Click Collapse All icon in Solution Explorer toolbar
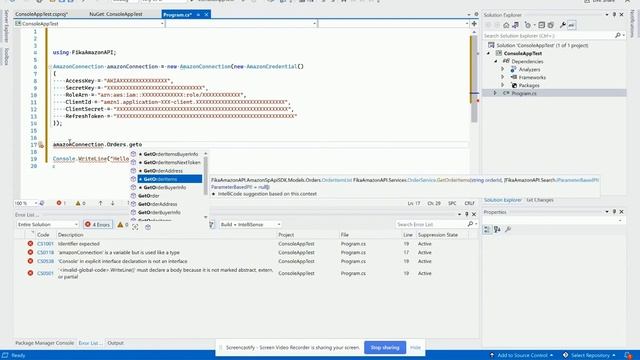 [x=542, y=25]
